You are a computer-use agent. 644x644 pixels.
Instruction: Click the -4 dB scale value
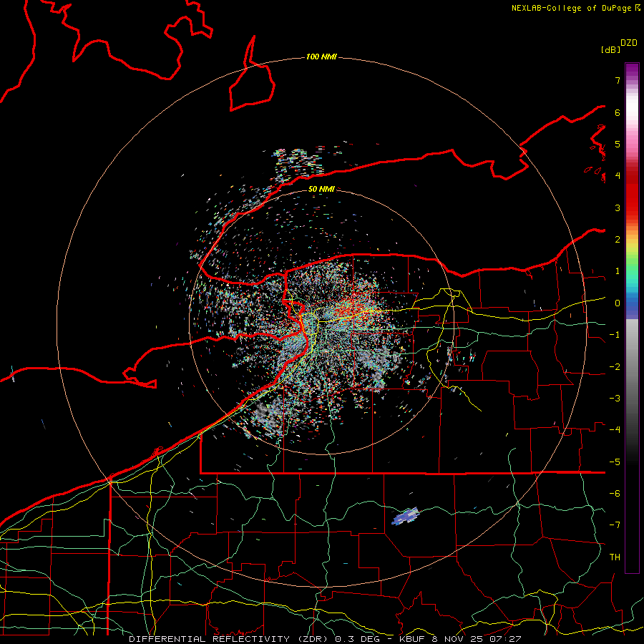615,430
